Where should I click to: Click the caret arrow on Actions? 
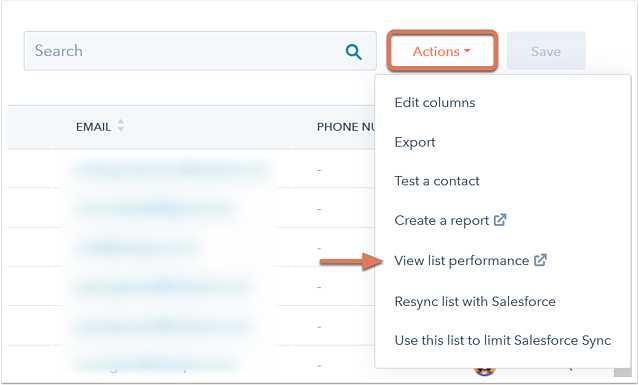click(x=467, y=51)
